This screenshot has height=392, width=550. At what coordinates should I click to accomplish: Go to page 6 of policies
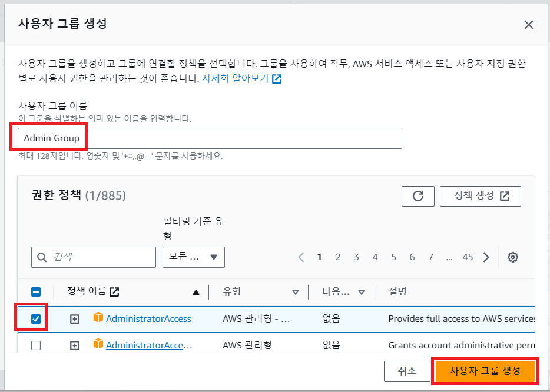tap(412, 257)
